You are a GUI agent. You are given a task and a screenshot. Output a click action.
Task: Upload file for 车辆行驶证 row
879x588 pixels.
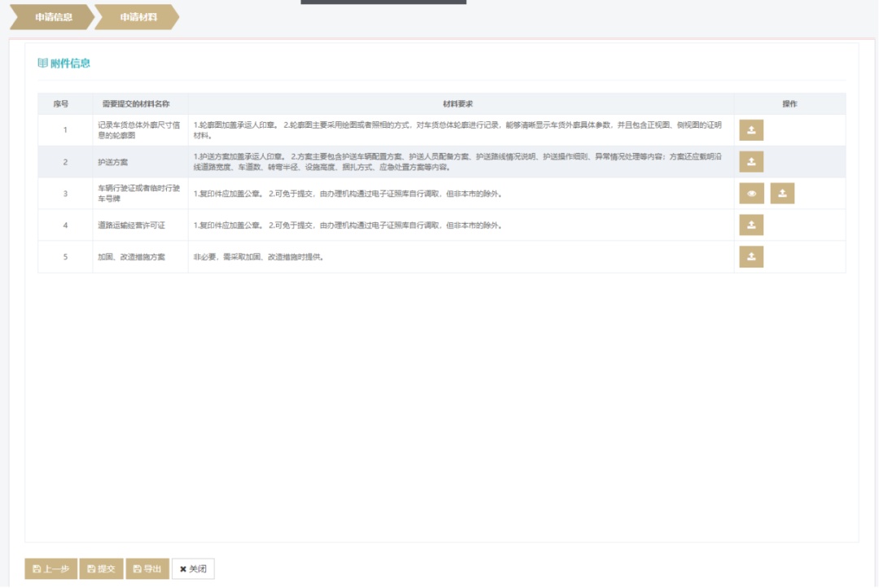point(781,194)
